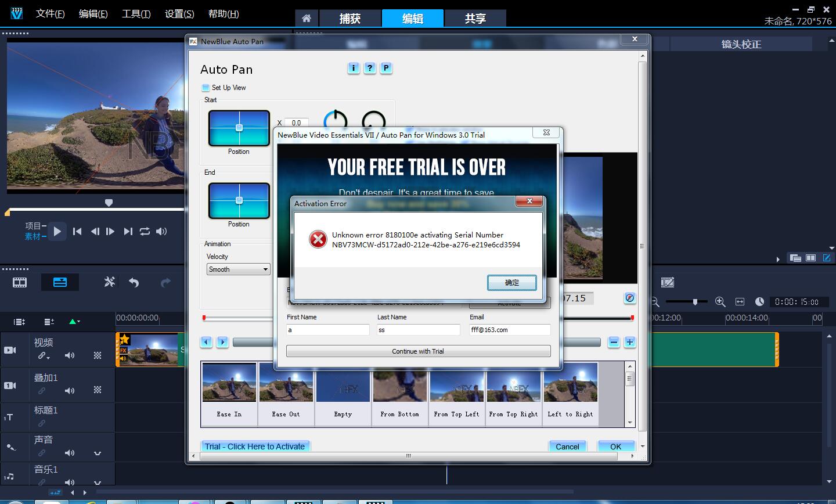The width and height of the screenshot is (836, 504).
Task: Click Cancel in the Auto Pan window
Action: [567, 447]
